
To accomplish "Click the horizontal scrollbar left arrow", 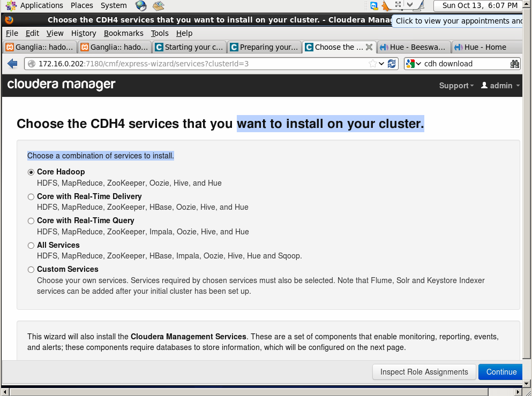I will [4, 392].
